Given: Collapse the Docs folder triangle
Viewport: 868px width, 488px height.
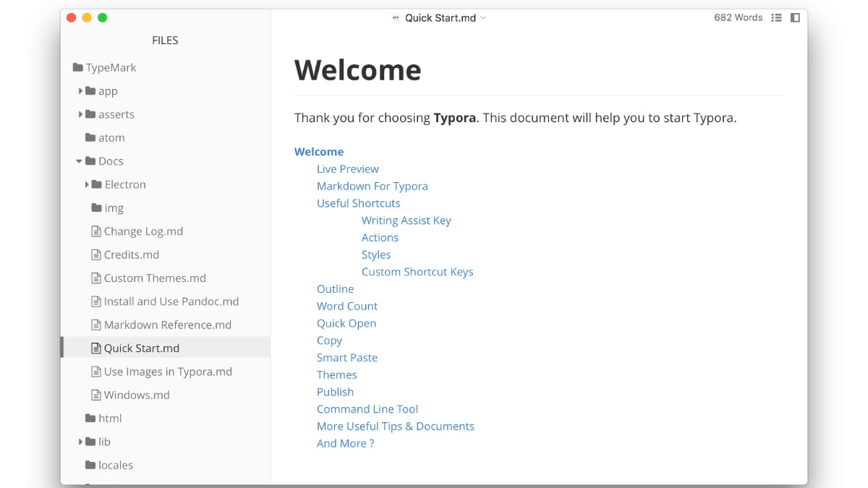Looking at the screenshot, I should 80,161.
